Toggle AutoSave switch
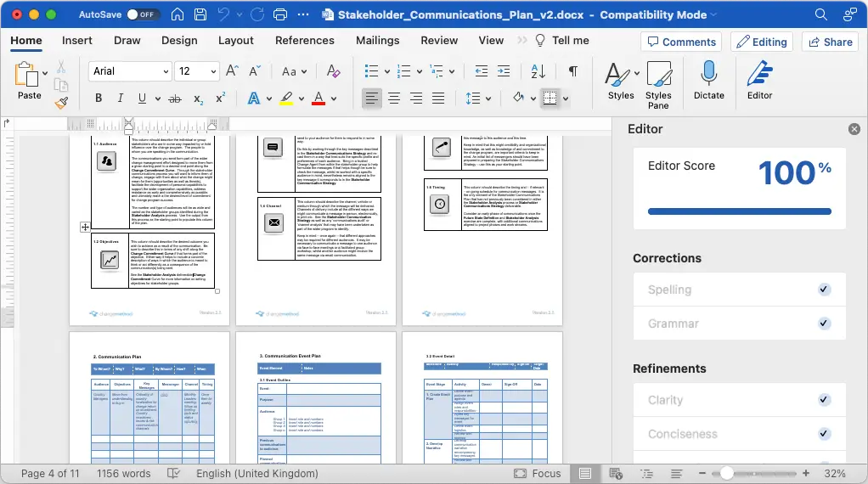This screenshot has width=868, height=484. point(142,14)
